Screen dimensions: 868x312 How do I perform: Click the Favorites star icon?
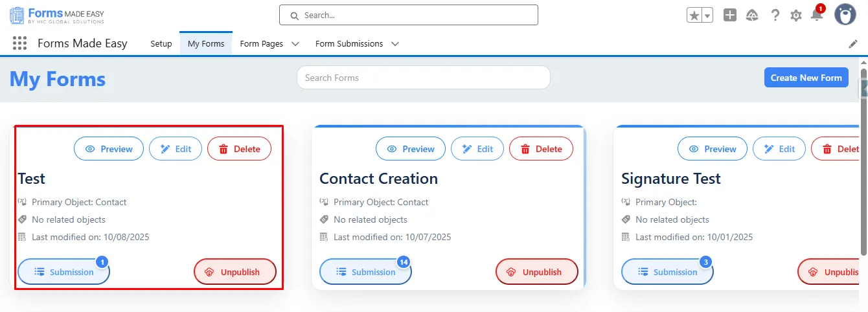coord(694,16)
